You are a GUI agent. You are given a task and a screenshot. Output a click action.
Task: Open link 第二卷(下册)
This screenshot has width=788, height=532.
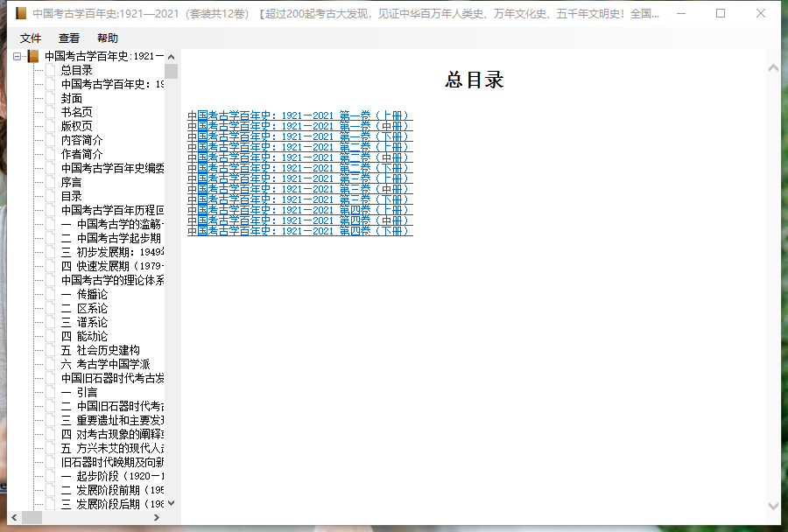click(x=300, y=168)
